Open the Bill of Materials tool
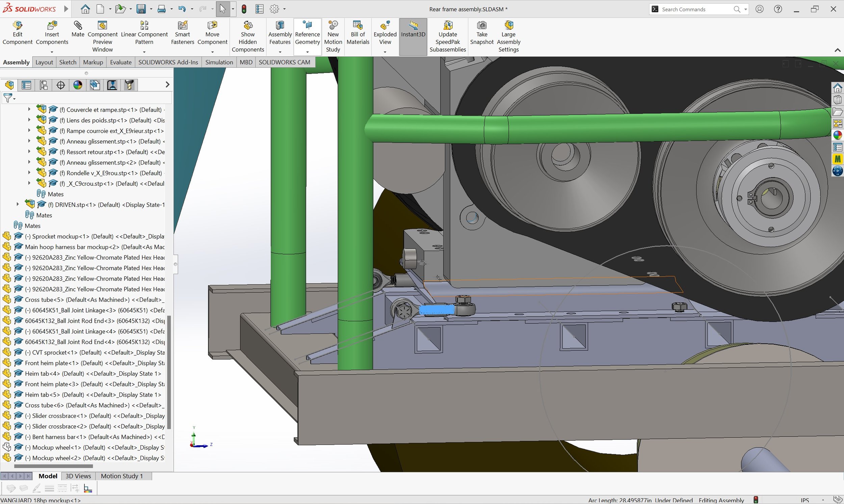 (358, 33)
